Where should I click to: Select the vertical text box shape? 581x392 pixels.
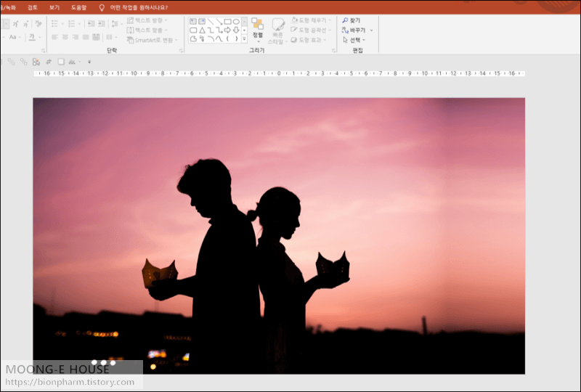tap(202, 22)
